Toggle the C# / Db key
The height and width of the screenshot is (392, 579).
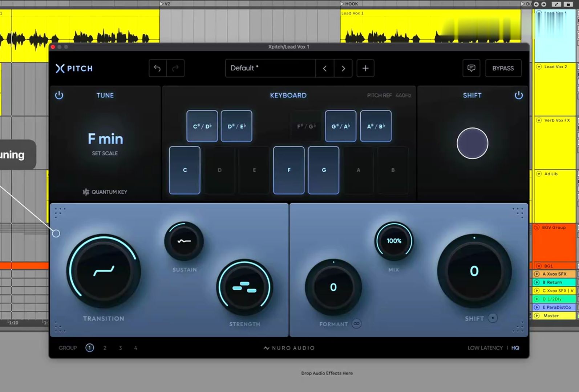[x=202, y=126]
